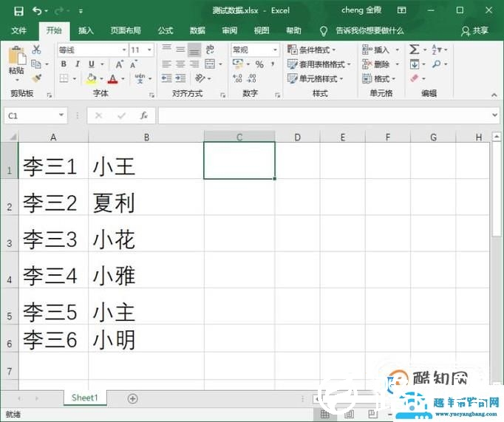
Task: Click the accounting number format icon
Action: pyautogui.click(x=238, y=64)
